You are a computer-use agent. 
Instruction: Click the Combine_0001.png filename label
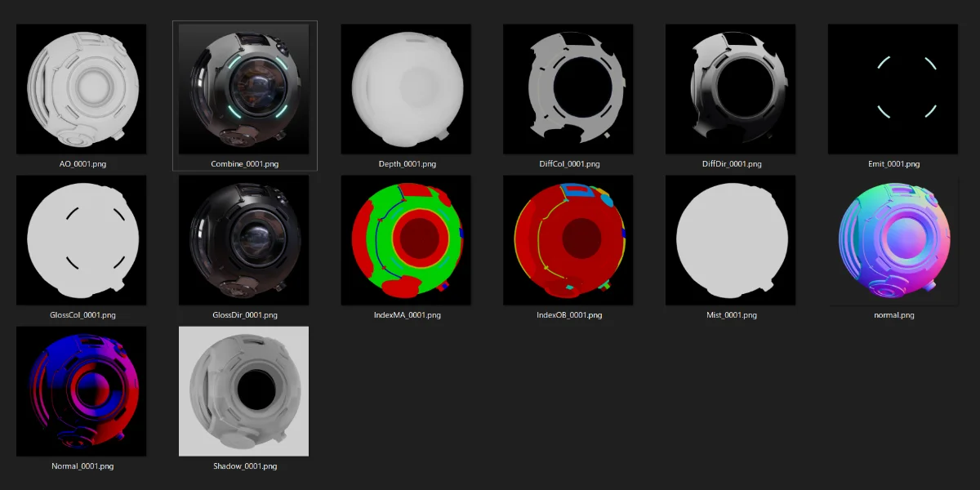[x=244, y=164]
